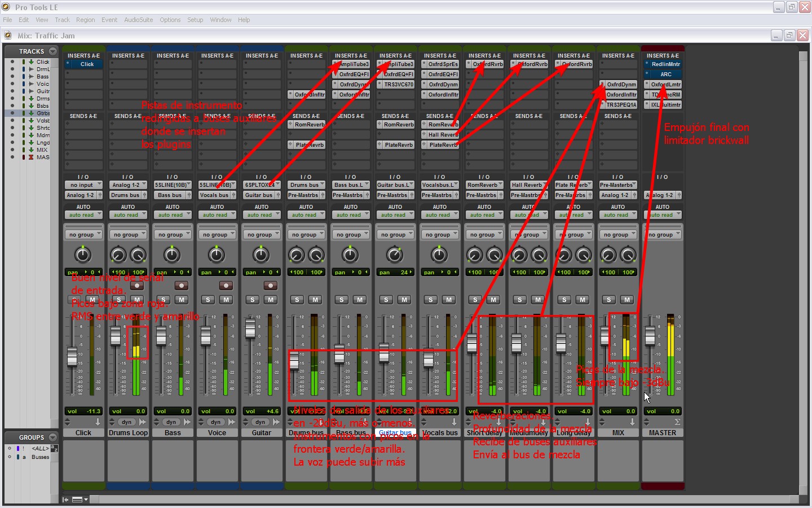Select the <ALL> group in GROUPS list

[x=39, y=449]
